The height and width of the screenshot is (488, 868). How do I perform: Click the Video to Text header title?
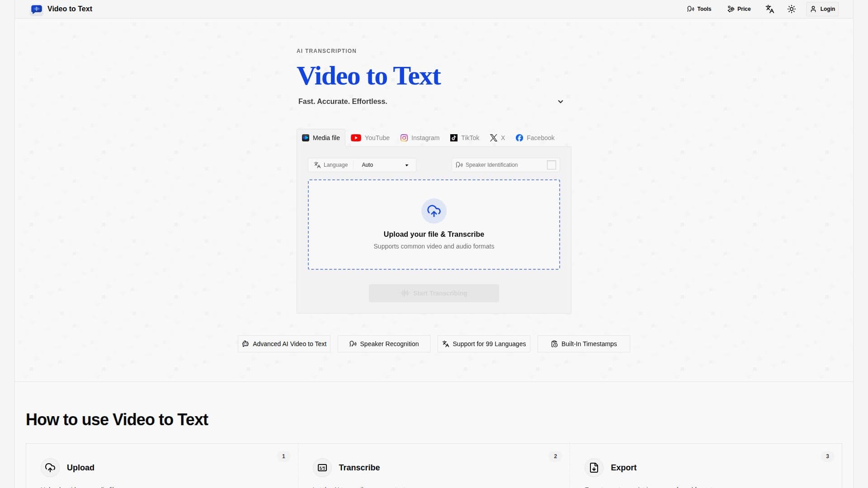(x=70, y=9)
